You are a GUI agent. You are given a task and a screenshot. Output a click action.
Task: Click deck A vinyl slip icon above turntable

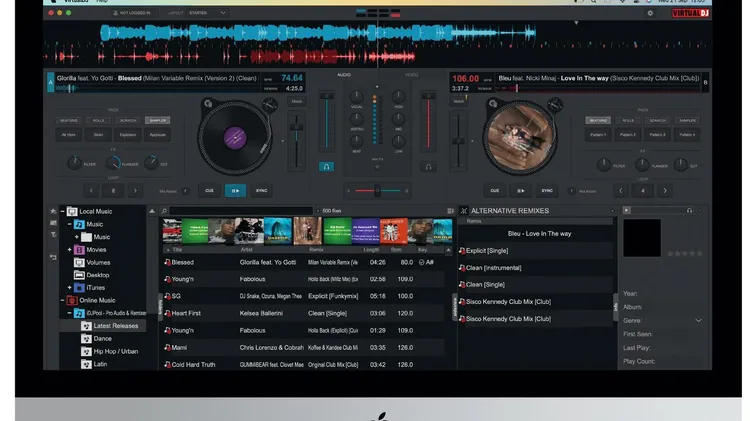coord(208,103)
